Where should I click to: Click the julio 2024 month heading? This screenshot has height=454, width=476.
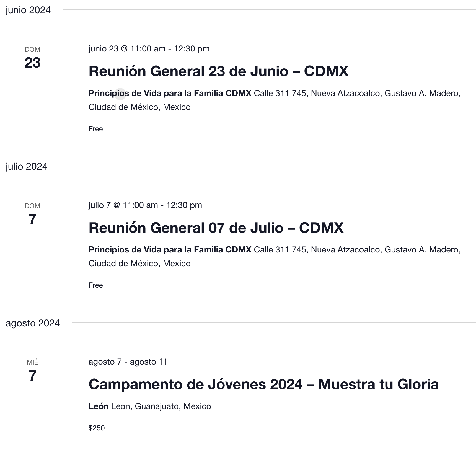point(27,167)
